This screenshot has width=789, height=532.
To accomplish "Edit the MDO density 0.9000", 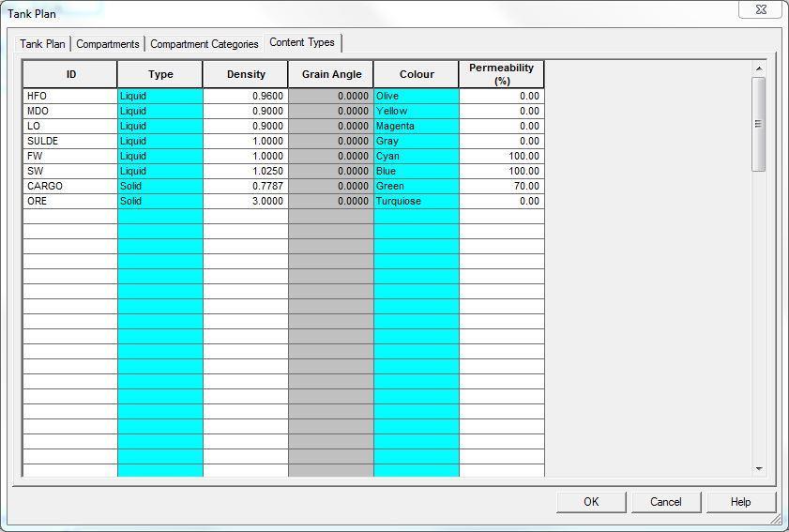I will click(246, 112).
